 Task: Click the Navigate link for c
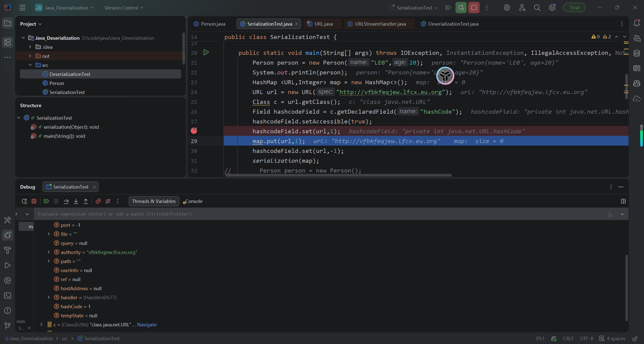point(147,325)
